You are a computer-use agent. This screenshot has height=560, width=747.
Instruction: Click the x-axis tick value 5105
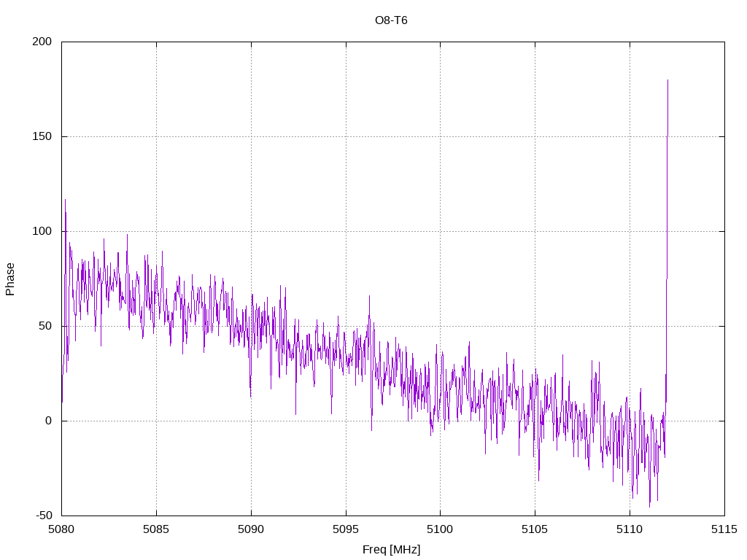coord(535,529)
